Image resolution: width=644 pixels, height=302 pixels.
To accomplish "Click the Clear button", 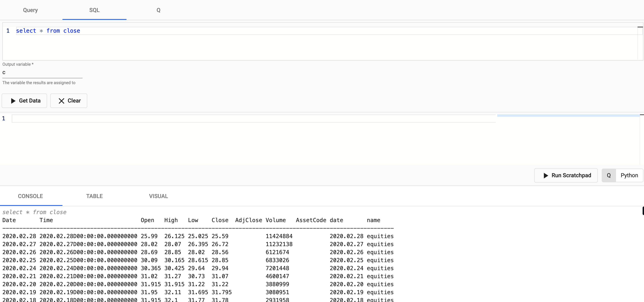I will [69, 101].
